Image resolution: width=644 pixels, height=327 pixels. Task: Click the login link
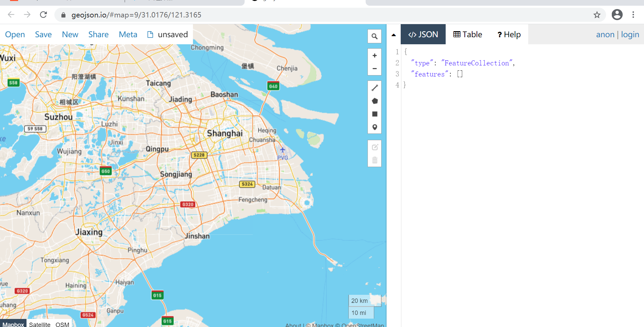[x=630, y=34]
